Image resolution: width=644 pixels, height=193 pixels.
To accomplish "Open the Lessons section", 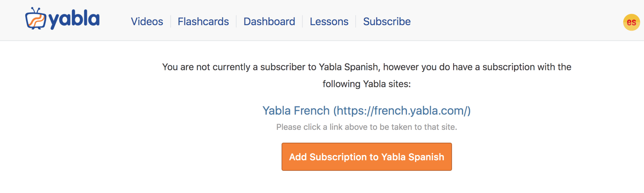I will point(329,21).
